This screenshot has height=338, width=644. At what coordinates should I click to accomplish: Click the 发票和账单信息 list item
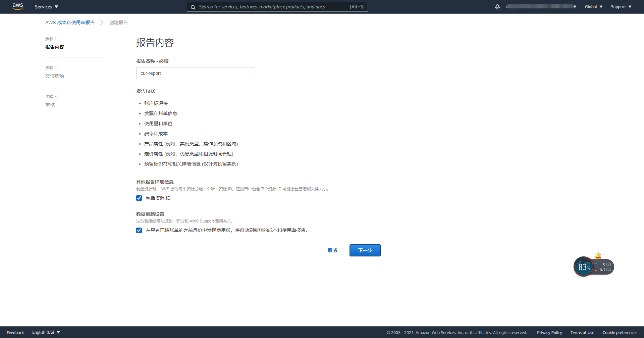(161, 113)
